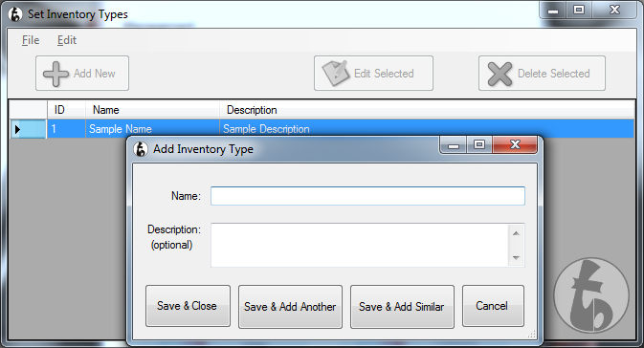
Task: Select the ID cell with value 1
Action: [66, 129]
